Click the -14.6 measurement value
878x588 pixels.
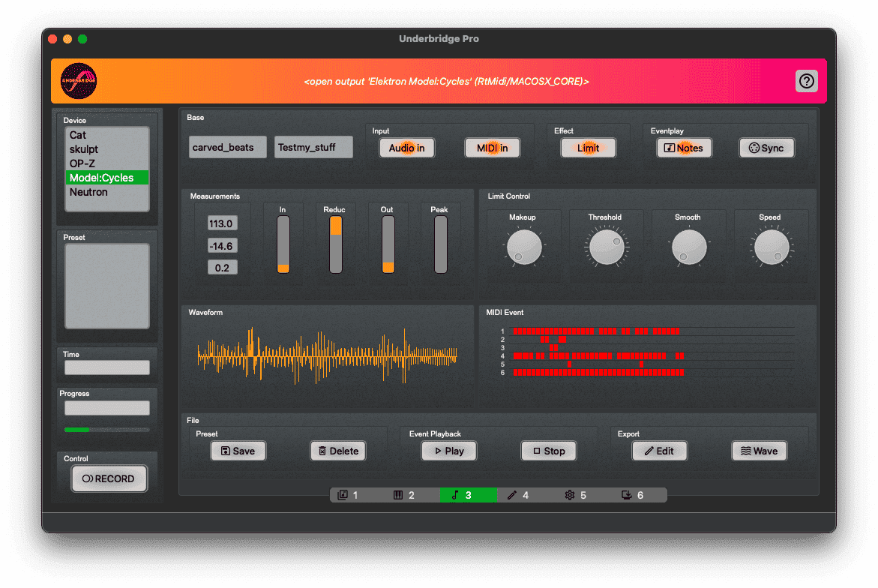pos(222,246)
